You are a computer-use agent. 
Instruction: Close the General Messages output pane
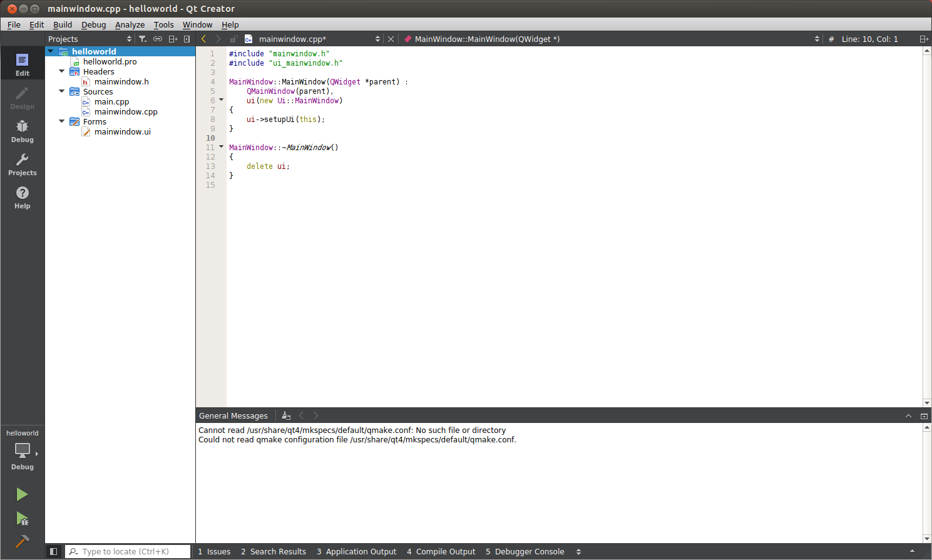924,415
